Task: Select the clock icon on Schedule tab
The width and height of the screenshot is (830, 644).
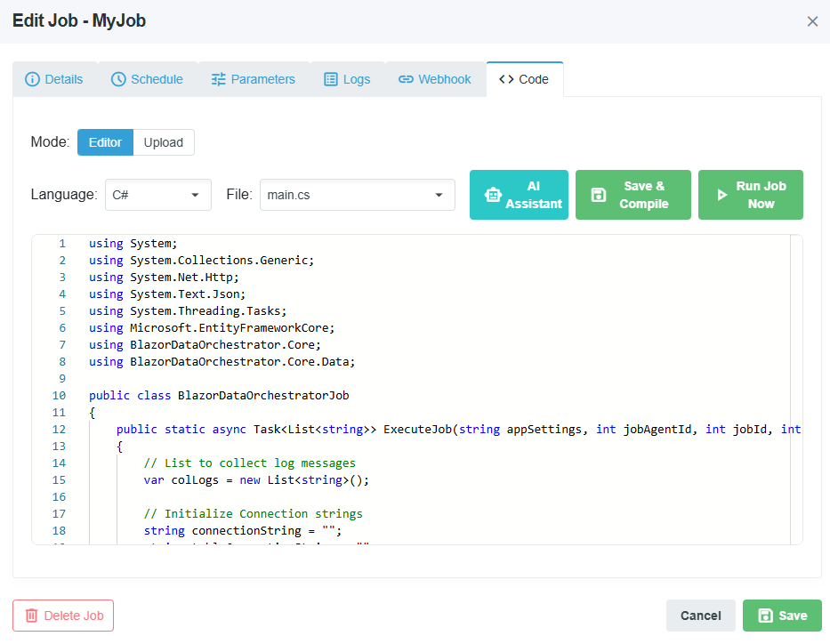Action: coord(117,78)
